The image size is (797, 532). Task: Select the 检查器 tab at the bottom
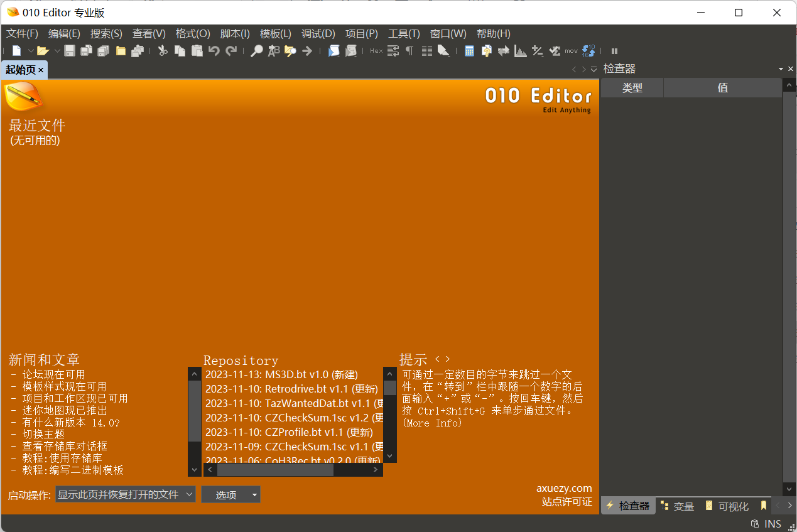[x=628, y=506]
